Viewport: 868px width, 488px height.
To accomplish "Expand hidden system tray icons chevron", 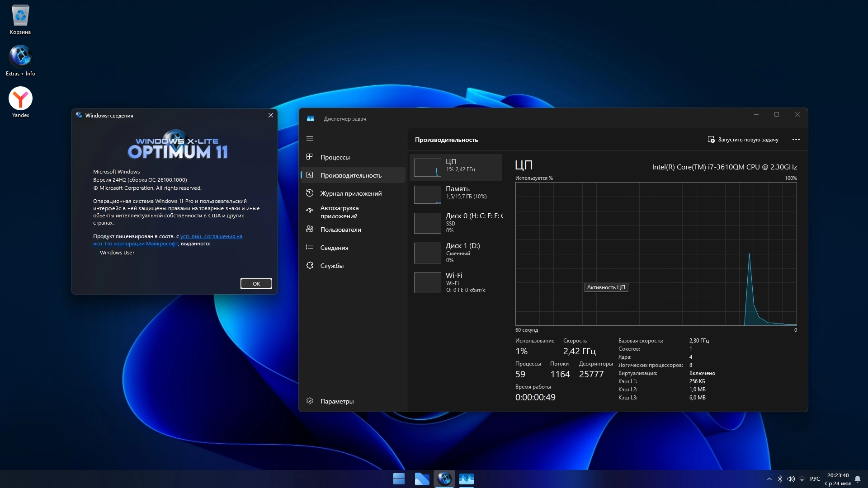I will click(769, 479).
